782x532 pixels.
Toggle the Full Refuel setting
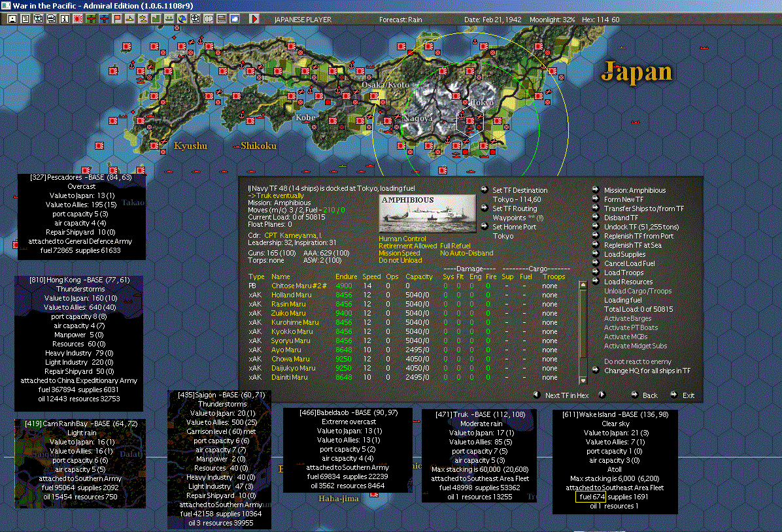point(455,246)
